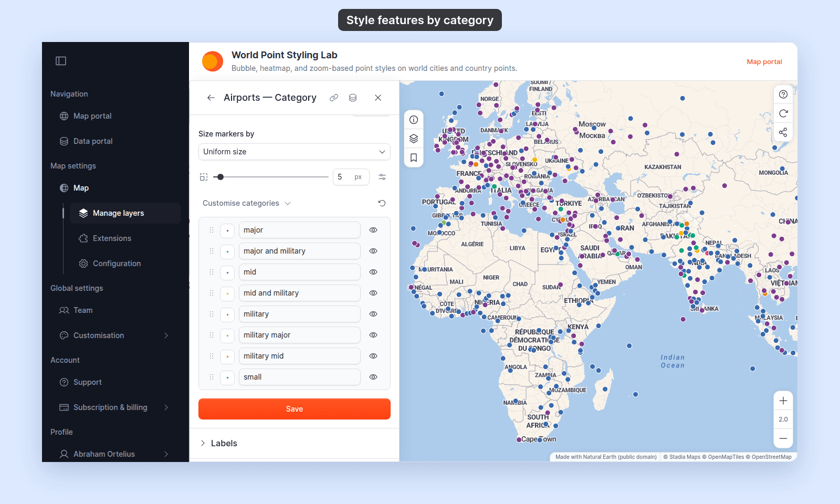The height and width of the screenshot is (504, 840).
Task: Open the map layers stack button
Action: tap(414, 139)
